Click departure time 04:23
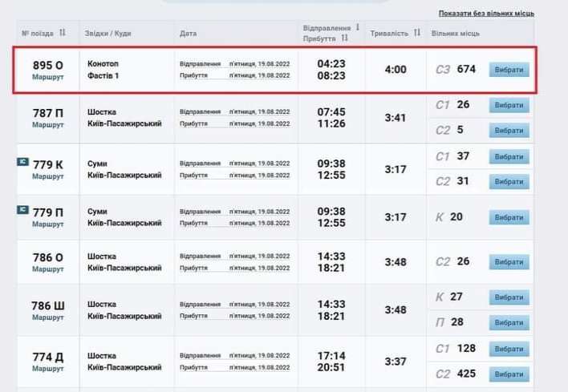 [x=331, y=63]
